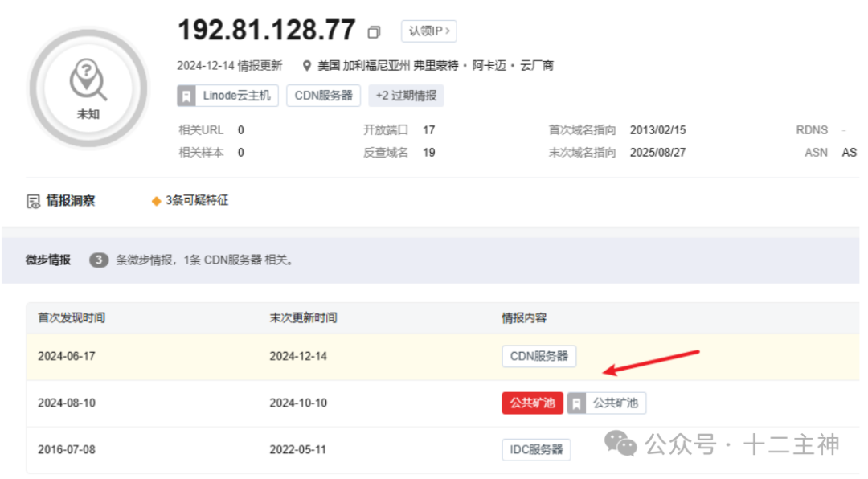
Task: Open the 3条可疑特征 suspicious features
Action: (197, 201)
